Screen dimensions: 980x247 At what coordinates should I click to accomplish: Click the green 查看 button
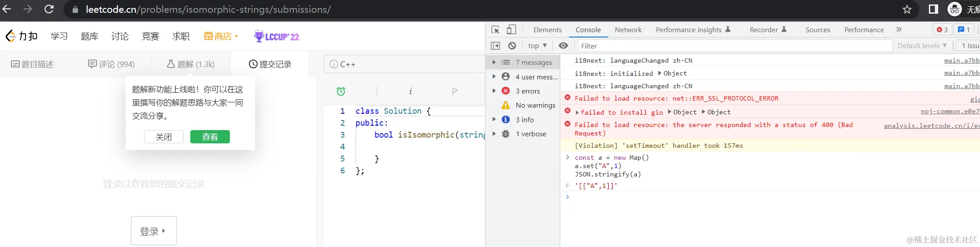click(210, 137)
